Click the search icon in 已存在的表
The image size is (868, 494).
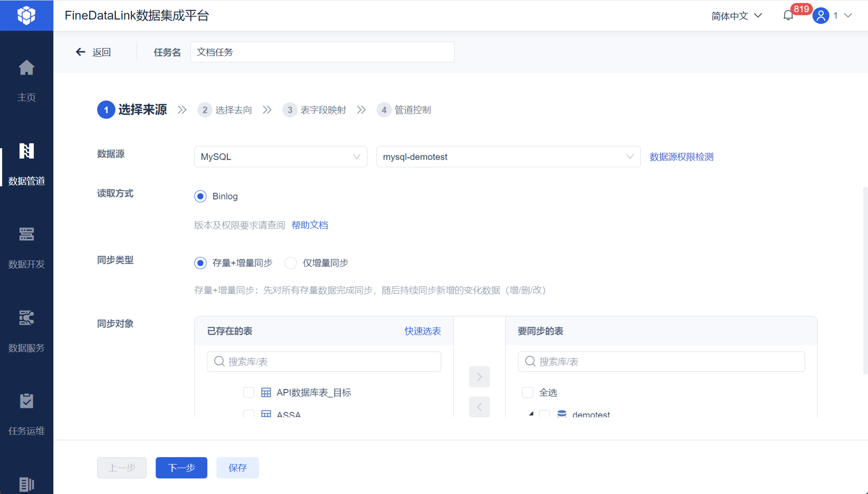coord(219,361)
